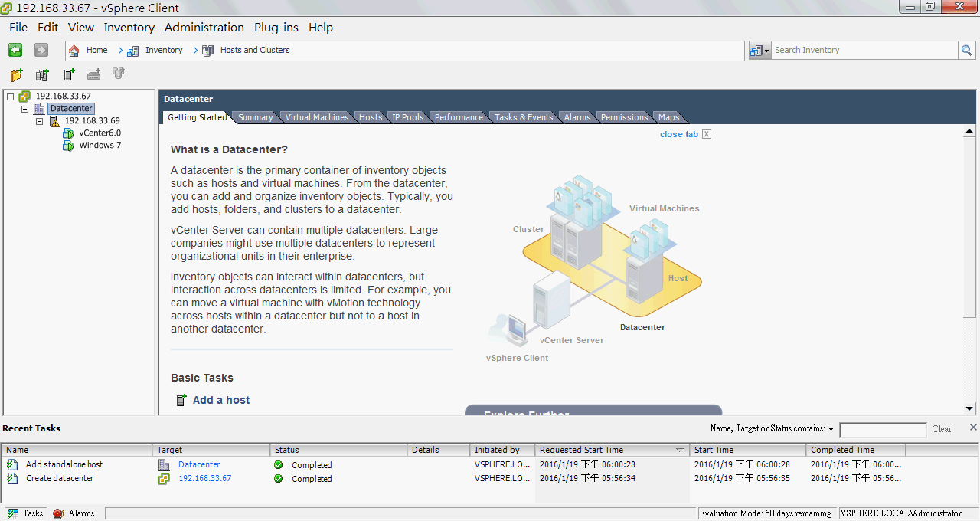Open the task filter criteria dropdown
This screenshot has height=521, width=980.
point(831,430)
